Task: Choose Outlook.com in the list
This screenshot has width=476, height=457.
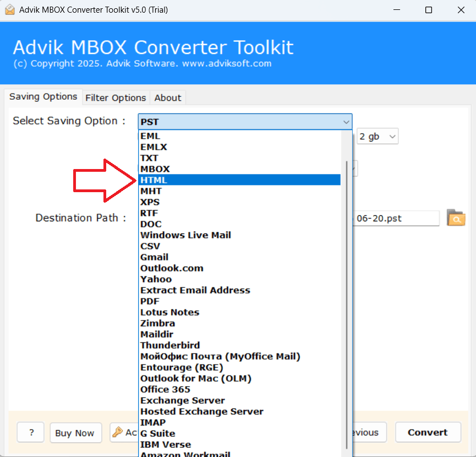Action: click(239, 268)
